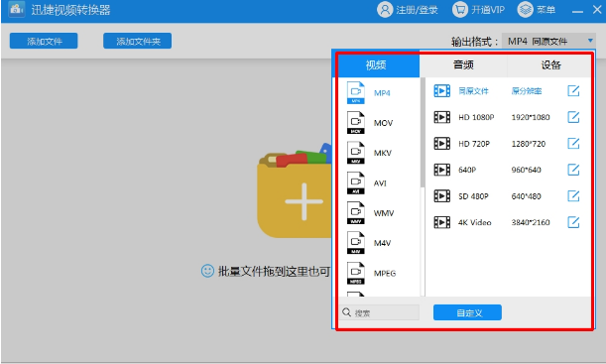This screenshot has height=364, width=606.
Task: Select the MOV label in format list
Action: tap(383, 123)
